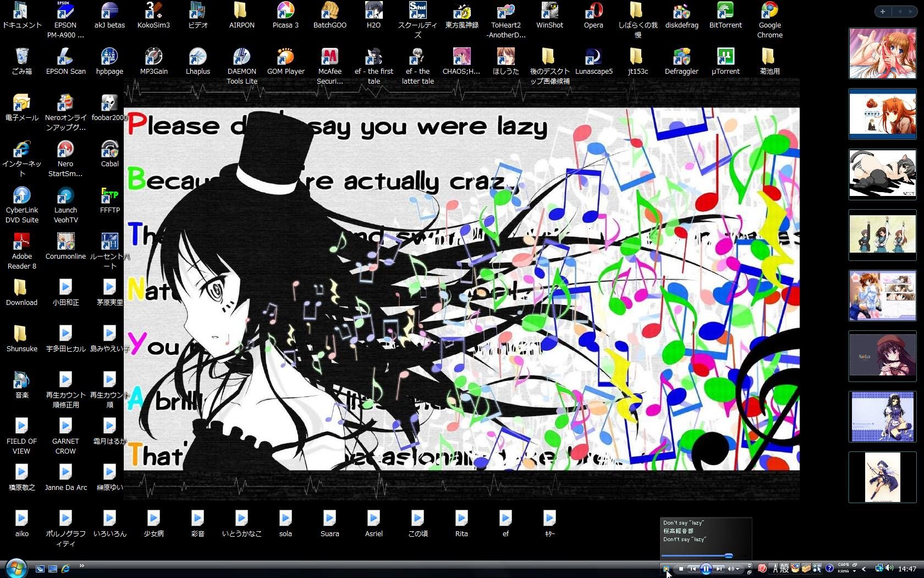The image size is (924, 578).
Task: Skip to previous track in the player toolbar
Action: (693, 569)
